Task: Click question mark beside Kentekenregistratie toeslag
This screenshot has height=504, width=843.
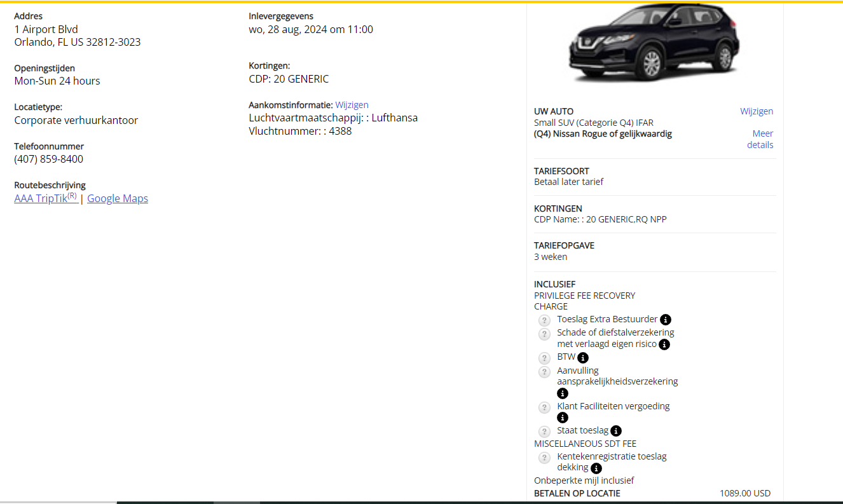Action: pos(544,458)
